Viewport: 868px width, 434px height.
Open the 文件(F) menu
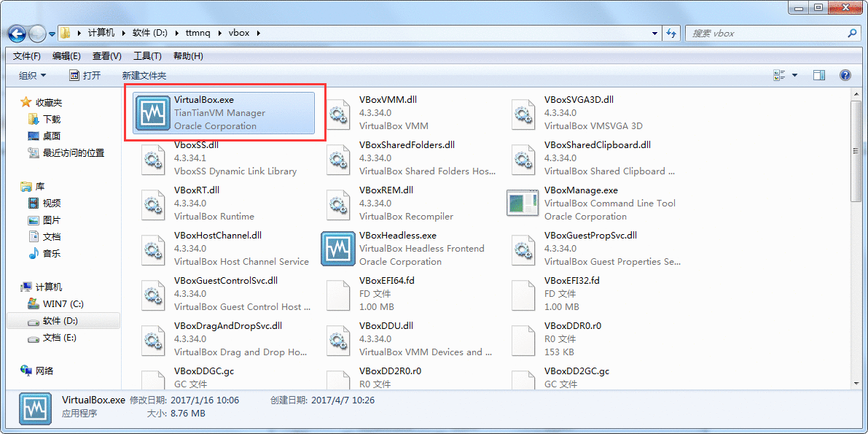coord(27,56)
